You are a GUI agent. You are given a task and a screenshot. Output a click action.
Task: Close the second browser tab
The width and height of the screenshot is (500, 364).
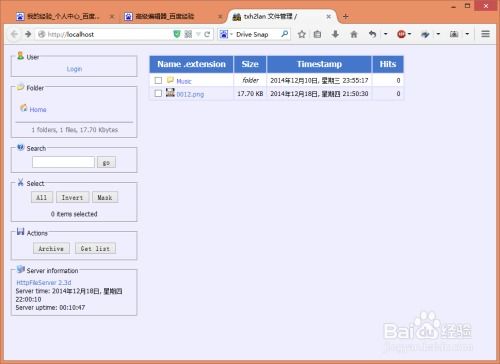pos(220,16)
